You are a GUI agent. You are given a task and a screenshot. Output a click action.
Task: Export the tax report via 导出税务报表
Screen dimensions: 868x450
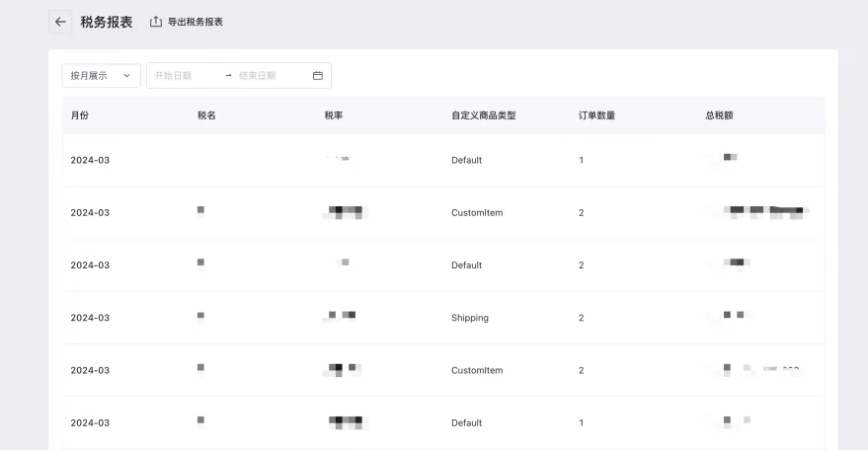coord(195,22)
